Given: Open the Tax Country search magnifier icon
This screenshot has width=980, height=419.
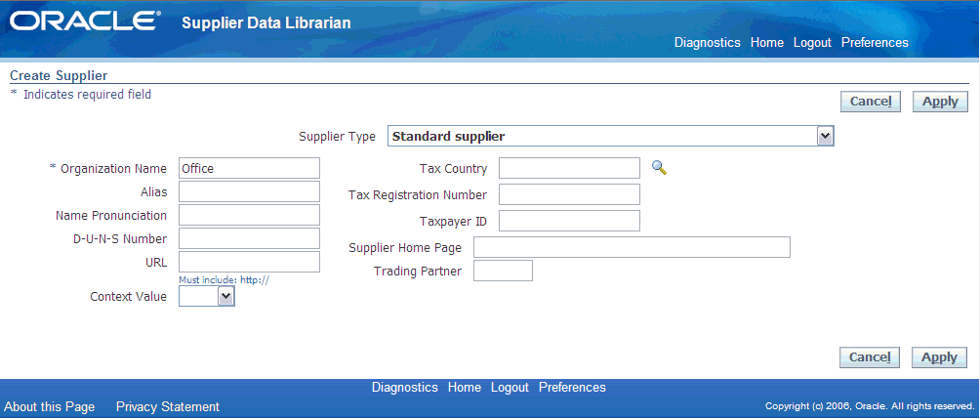Looking at the screenshot, I should 659,168.
